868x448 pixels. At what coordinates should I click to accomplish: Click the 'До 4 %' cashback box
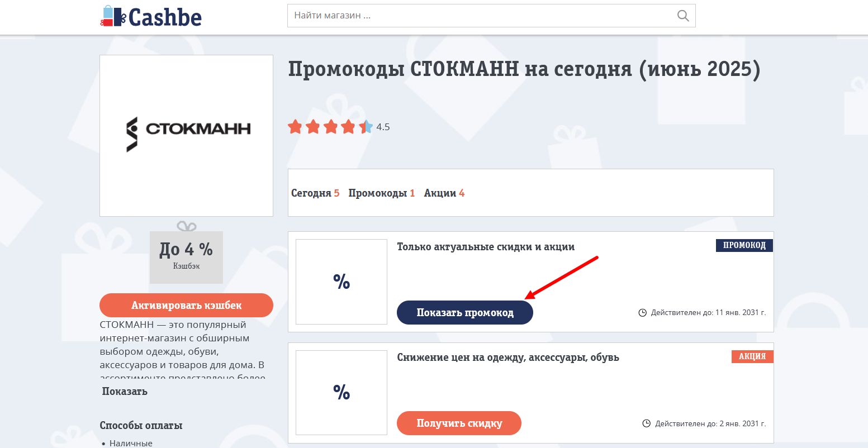186,257
